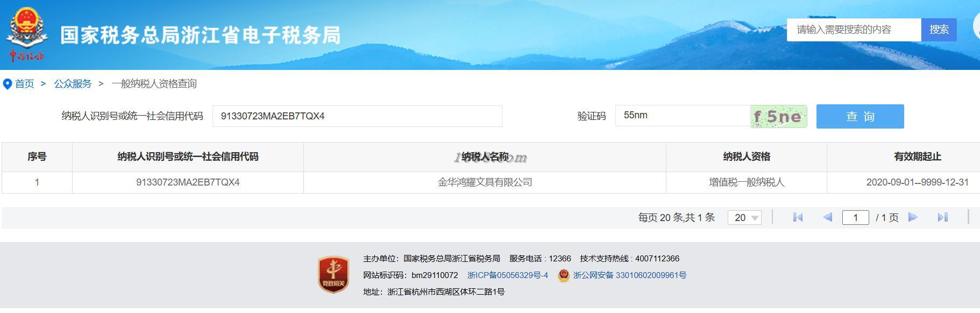
Task: Click the police emblem icon in footer
Action: point(563,275)
